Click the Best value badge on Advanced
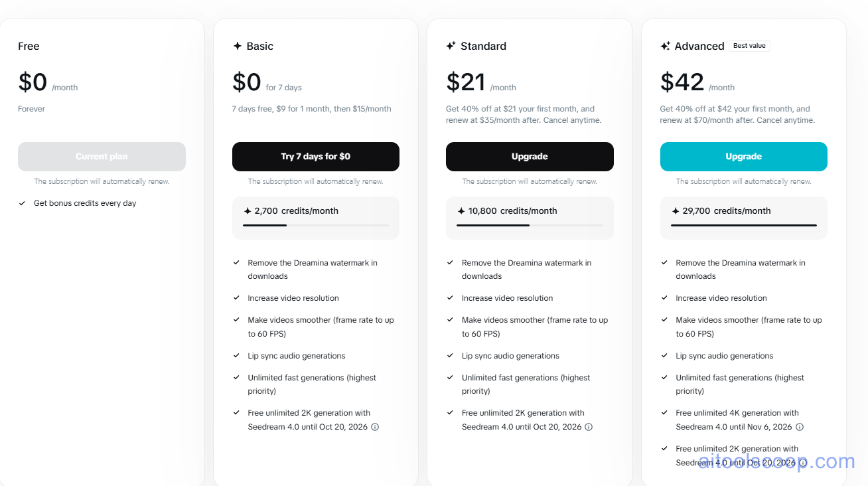The image size is (868, 486). (749, 45)
